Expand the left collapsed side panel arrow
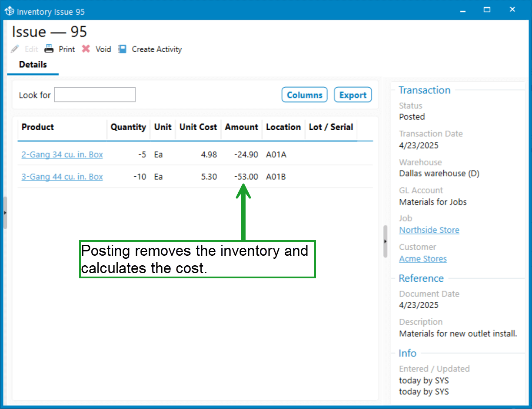This screenshot has width=532, height=409. 5,213
